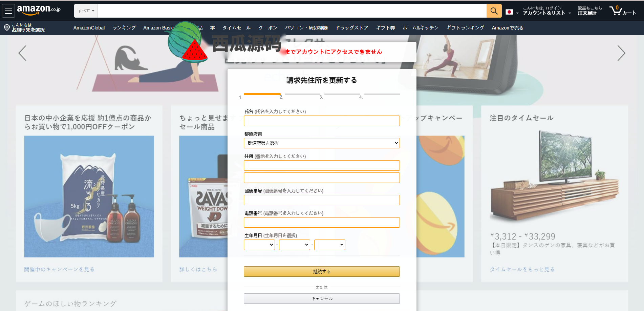Open AmazonGlobal nav item

pyautogui.click(x=89, y=28)
